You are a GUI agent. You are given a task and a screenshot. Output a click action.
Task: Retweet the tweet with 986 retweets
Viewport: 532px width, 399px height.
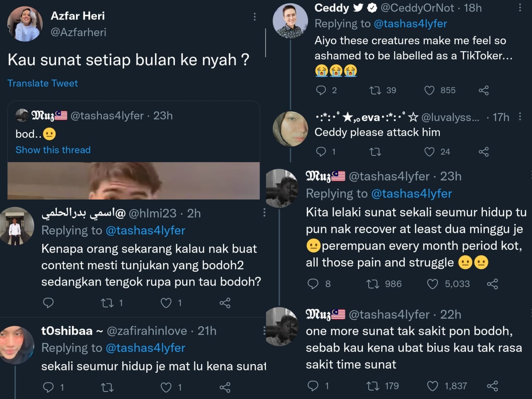pos(372,284)
